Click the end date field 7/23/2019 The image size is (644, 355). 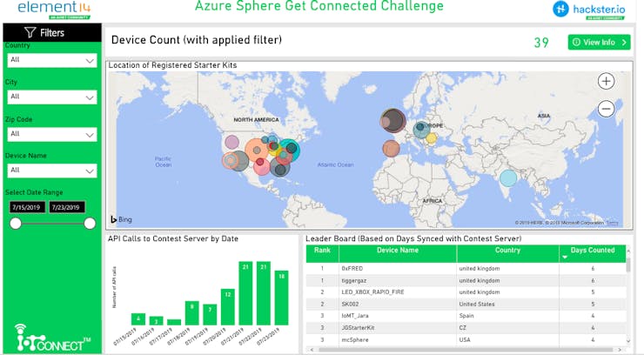67,207
